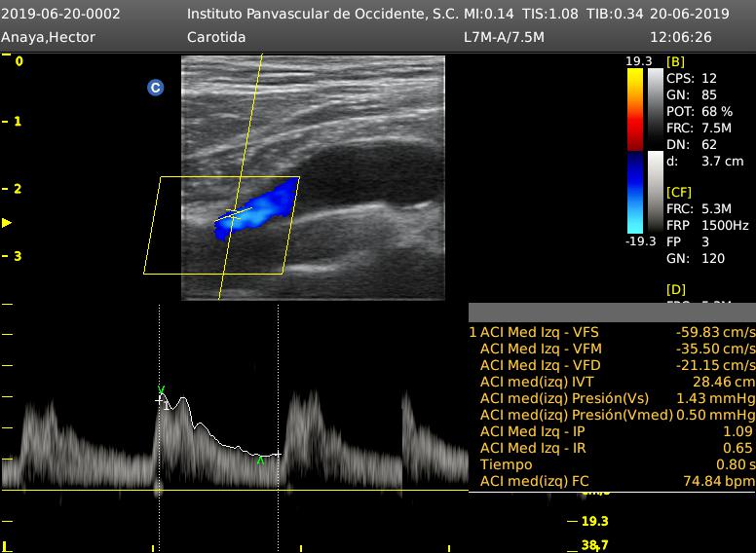Click the TIB:0.34 thermal index
The width and height of the screenshot is (756, 553).
click(615, 14)
